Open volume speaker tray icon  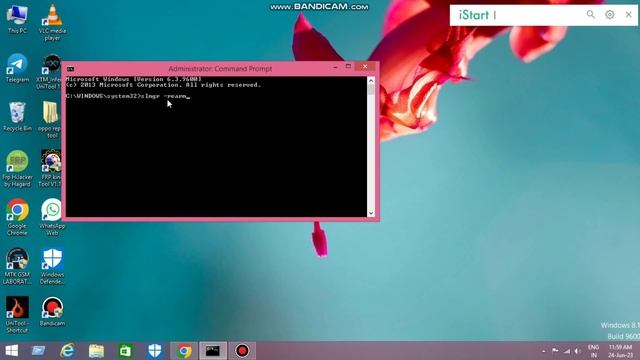[578, 351]
